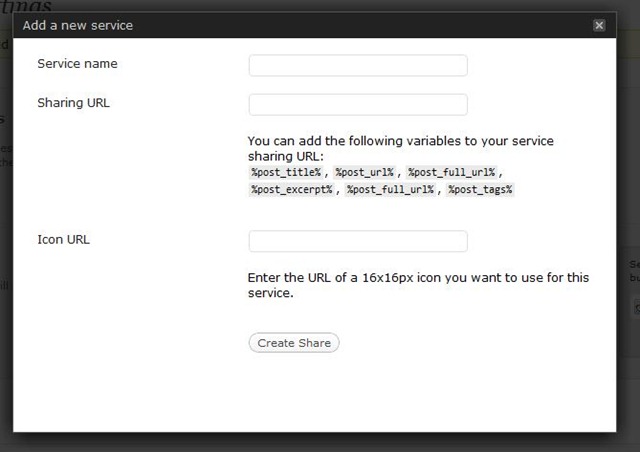
Task: Click %post_full_url% variable beside %post_excerpt%
Action: point(391,189)
